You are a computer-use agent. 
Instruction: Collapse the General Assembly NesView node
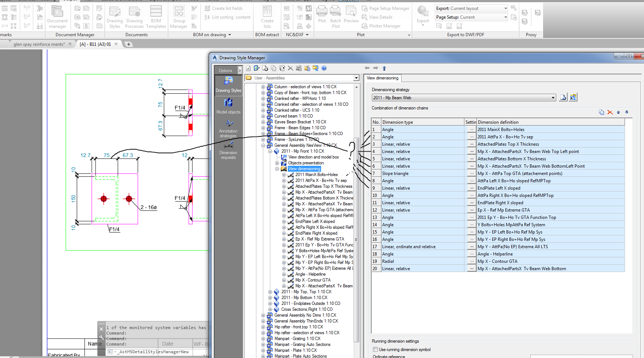tap(263, 145)
